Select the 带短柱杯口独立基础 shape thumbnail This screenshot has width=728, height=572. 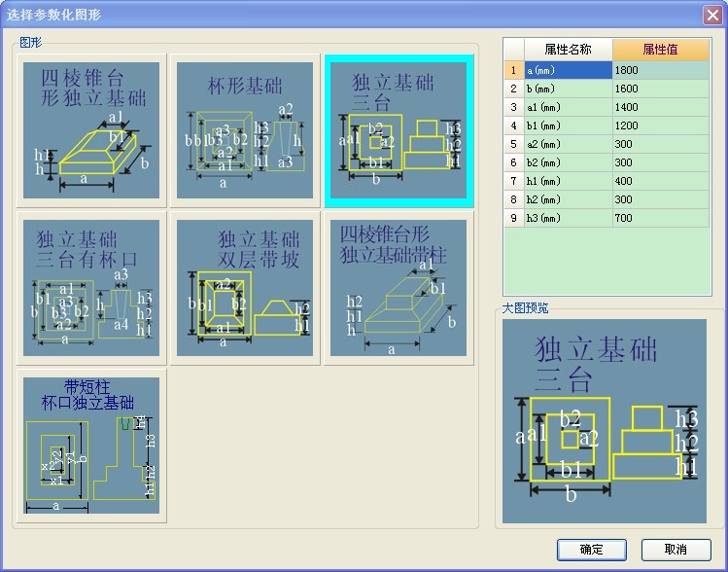point(91,446)
